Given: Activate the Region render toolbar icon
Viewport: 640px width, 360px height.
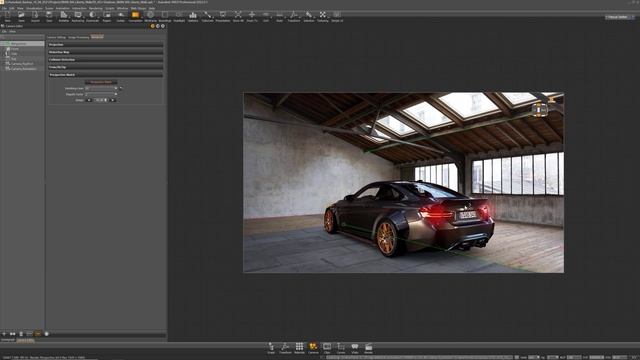Looking at the screenshot, I should coord(107,16).
